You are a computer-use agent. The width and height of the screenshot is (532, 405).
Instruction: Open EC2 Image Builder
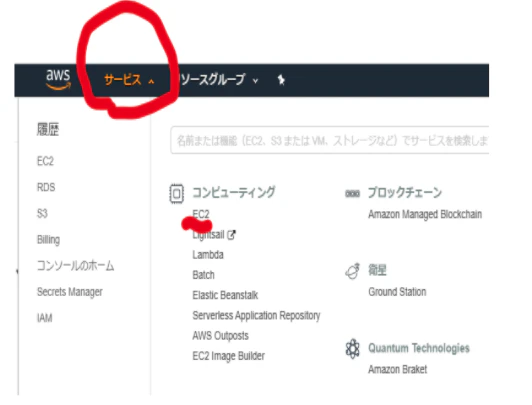(x=229, y=356)
